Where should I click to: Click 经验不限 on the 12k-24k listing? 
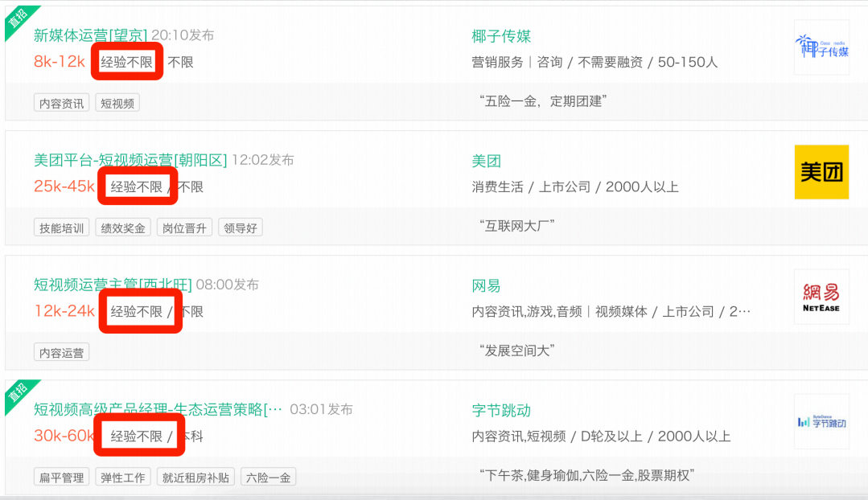(136, 311)
